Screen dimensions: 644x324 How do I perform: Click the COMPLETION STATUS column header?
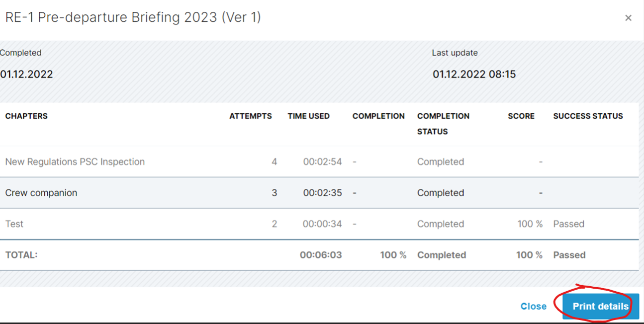tap(443, 124)
